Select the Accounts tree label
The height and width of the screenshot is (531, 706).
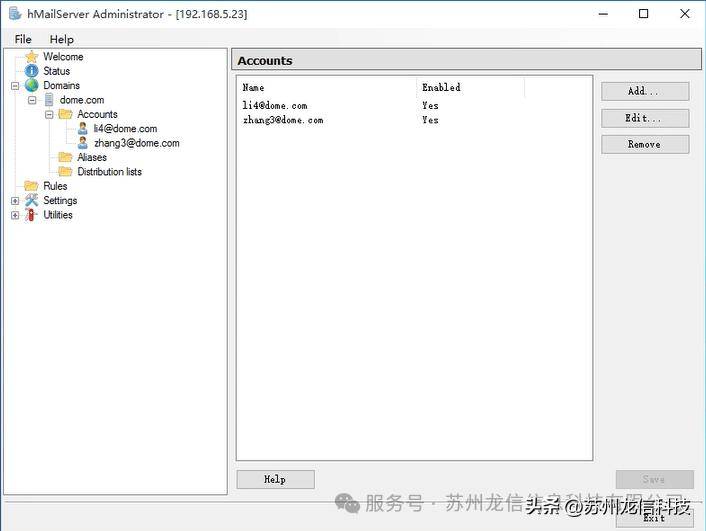[97, 114]
